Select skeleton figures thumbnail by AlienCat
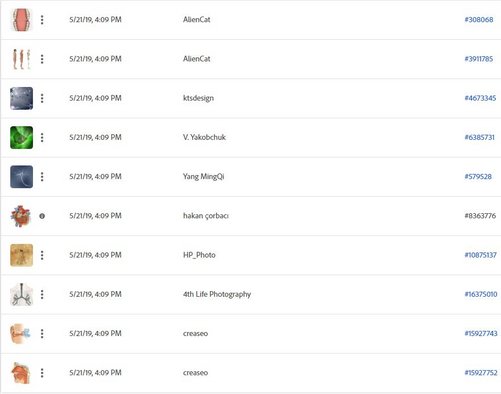Image resolution: width=501 pixels, height=394 pixels. coord(22,59)
